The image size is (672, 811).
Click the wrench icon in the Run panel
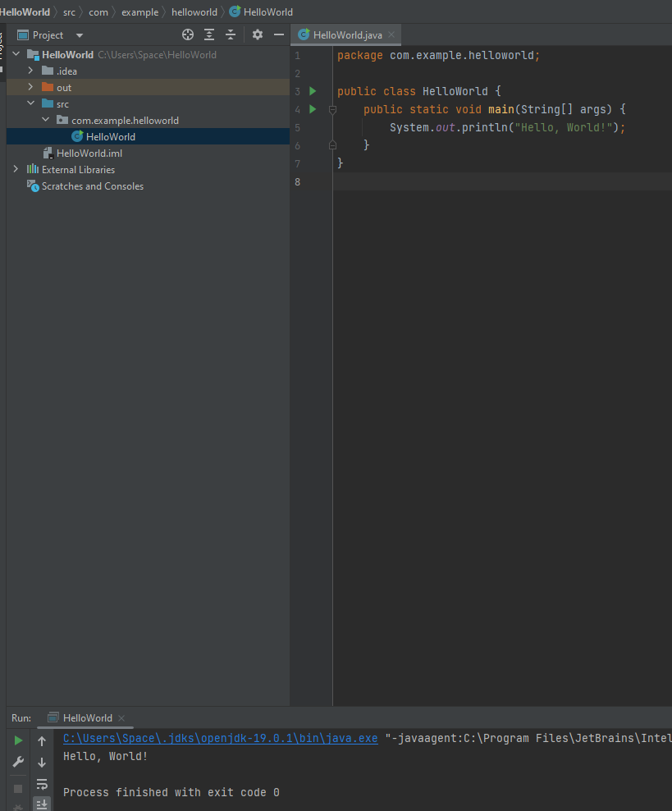(16, 762)
